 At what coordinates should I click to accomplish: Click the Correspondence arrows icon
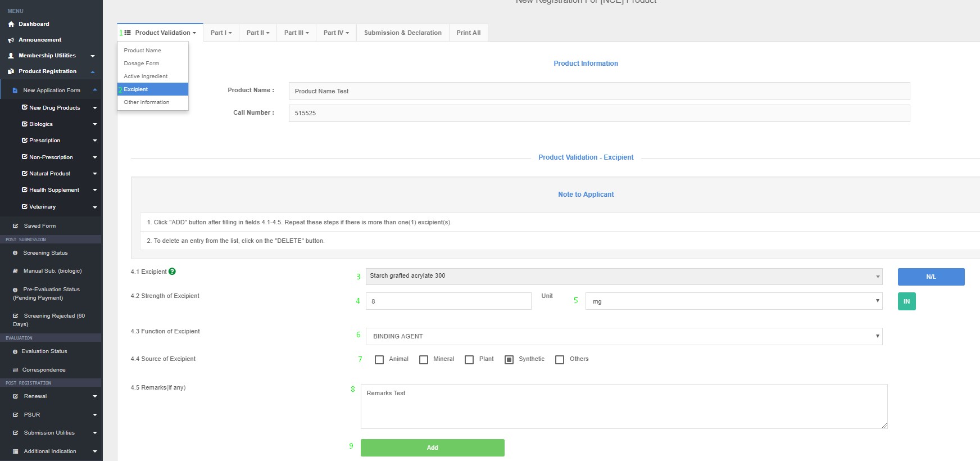coord(16,370)
